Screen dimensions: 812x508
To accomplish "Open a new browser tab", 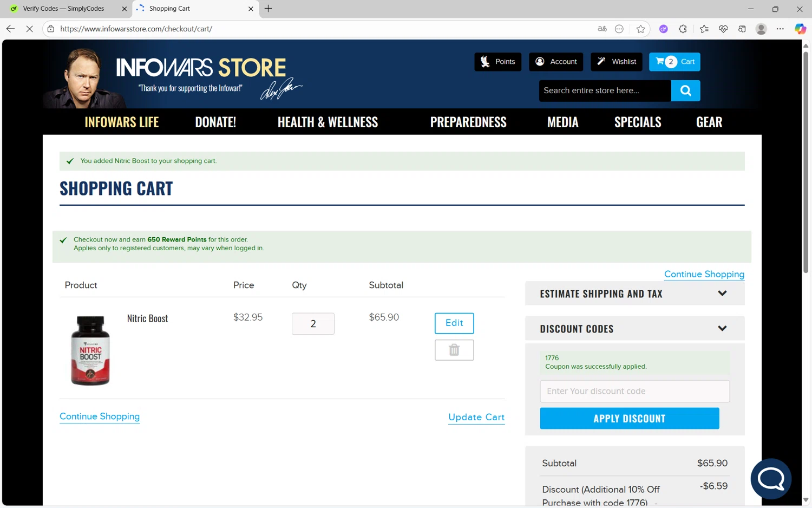I will click(x=269, y=9).
